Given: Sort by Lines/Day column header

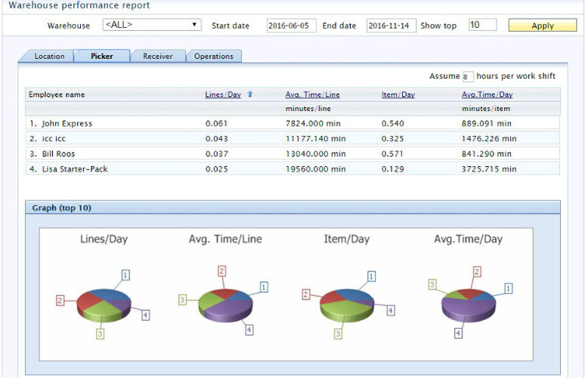Looking at the screenshot, I should pyautogui.click(x=223, y=94).
